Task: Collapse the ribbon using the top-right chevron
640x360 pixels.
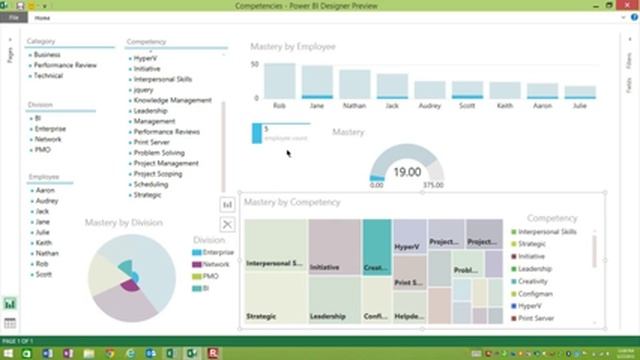Action: click(x=623, y=18)
